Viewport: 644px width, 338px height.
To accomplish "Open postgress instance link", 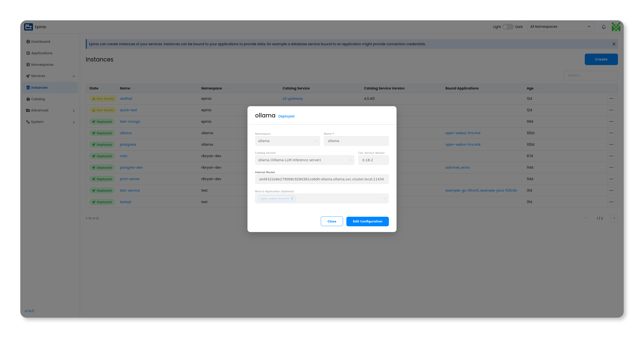I will pos(128,144).
